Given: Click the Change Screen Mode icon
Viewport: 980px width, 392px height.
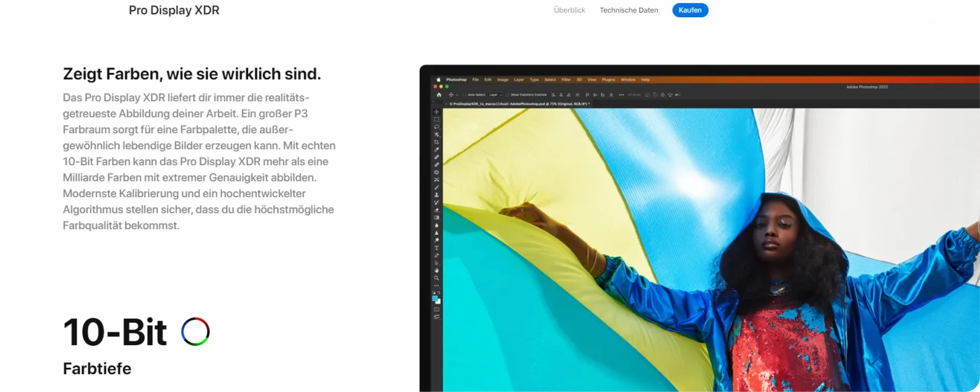Looking at the screenshot, I should [x=436, y=317].
